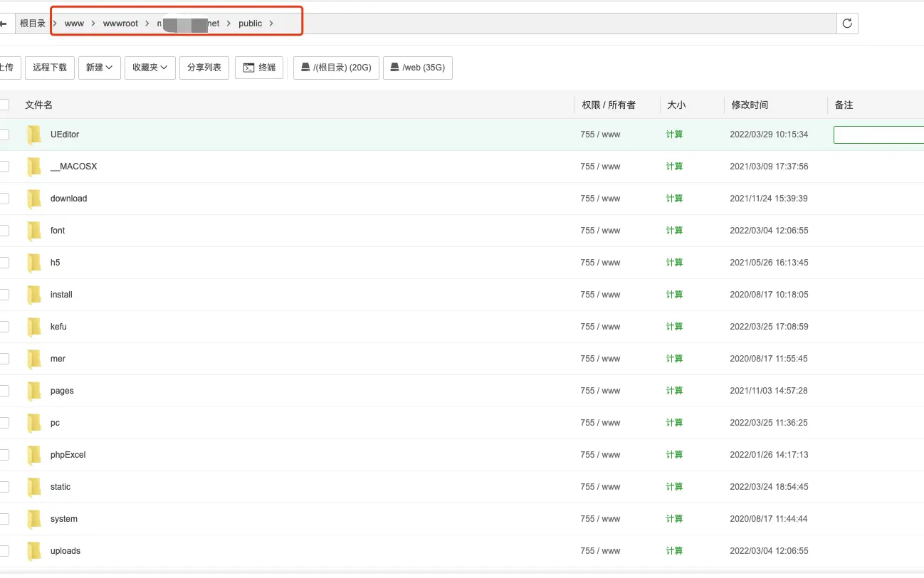The width and height of the screenshot is (924, 578).
Task: Focus the 备注 input for UEditor
Action: point(878,135)
